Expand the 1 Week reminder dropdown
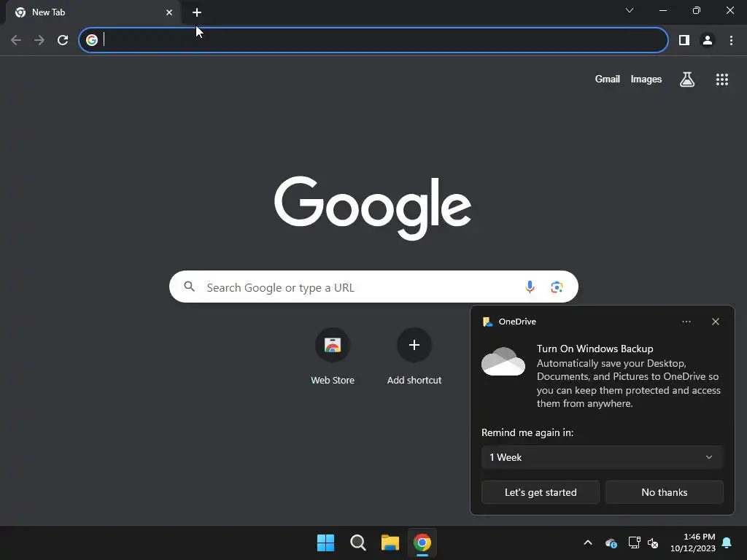 click(602, 457)
